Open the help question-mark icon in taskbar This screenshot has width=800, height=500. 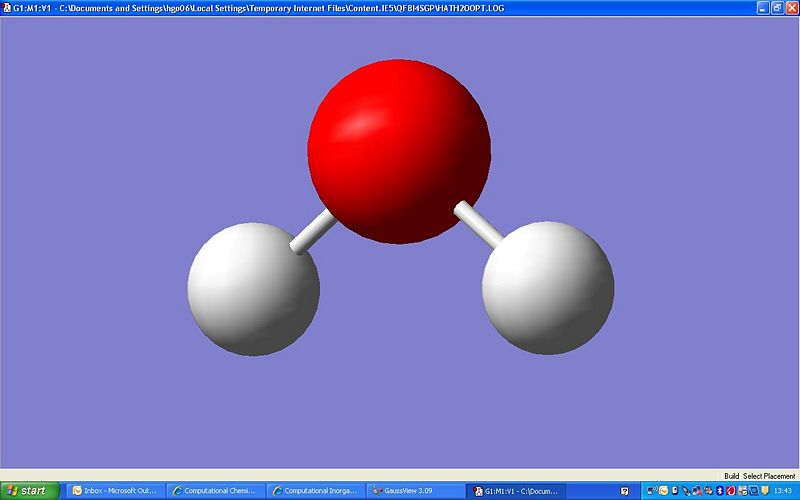pyautogui.click(x=624, y=491)
